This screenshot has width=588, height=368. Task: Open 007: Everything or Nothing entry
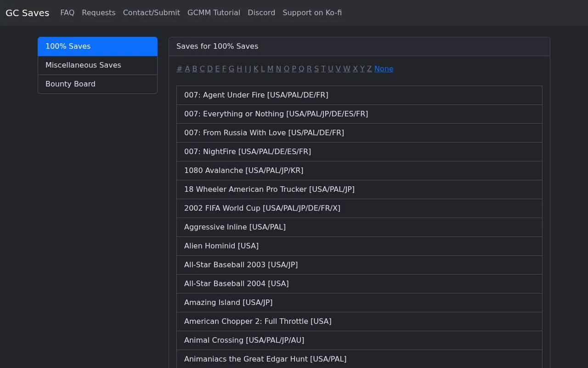pyautogui.click(x=359, y=114)
